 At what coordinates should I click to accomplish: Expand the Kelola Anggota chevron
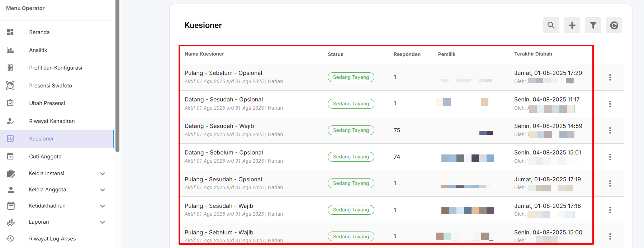103,190
